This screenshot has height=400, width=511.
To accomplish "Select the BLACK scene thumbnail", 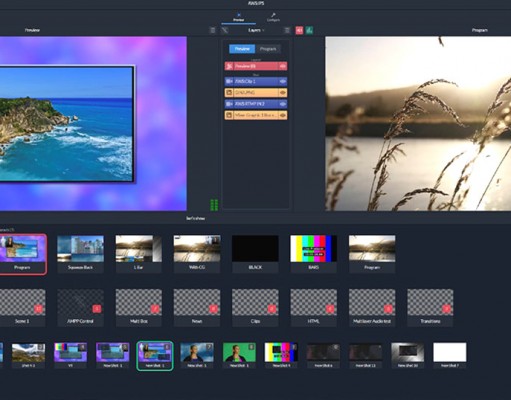I will [255, 254].
